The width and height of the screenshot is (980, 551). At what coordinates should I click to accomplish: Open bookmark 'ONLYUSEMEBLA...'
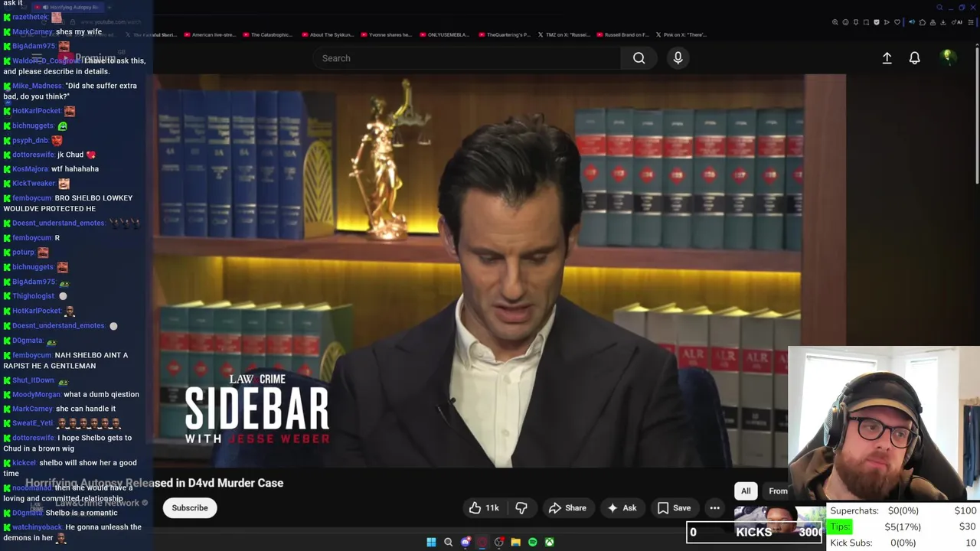pos(445,34)
